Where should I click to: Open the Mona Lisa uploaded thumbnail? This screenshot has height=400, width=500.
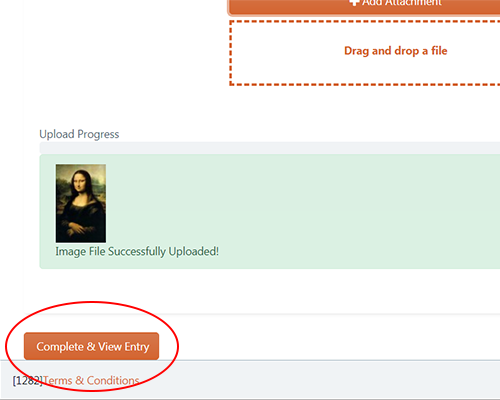81,203
